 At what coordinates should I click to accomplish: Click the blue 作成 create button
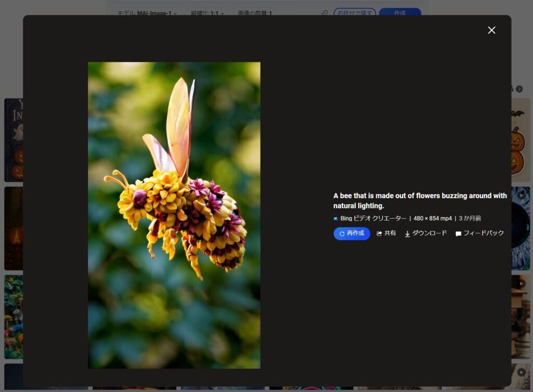click(x=400, y=13)
